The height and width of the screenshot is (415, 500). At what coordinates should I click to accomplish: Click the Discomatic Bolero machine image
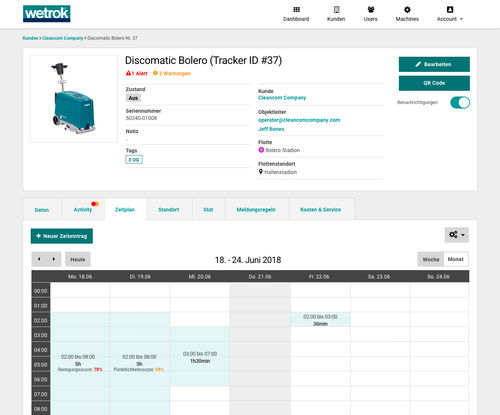click(74, 99)
